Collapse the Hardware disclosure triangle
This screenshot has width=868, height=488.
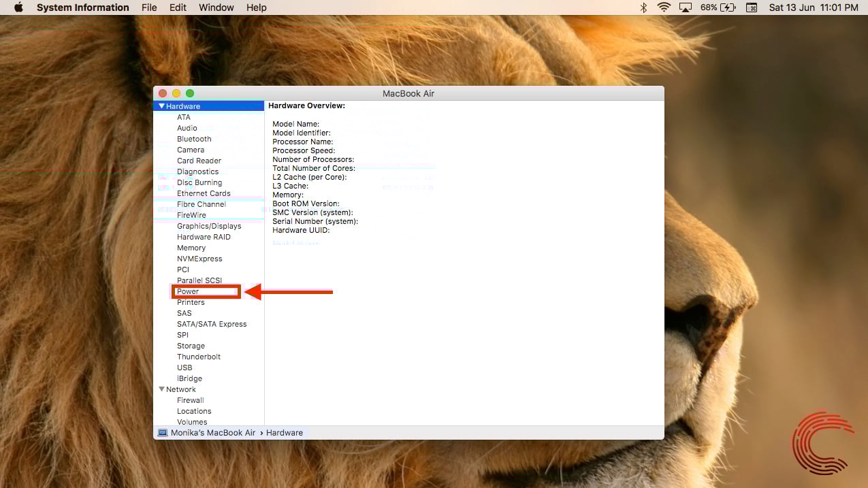pyautogui.click(x=161, y=106)
